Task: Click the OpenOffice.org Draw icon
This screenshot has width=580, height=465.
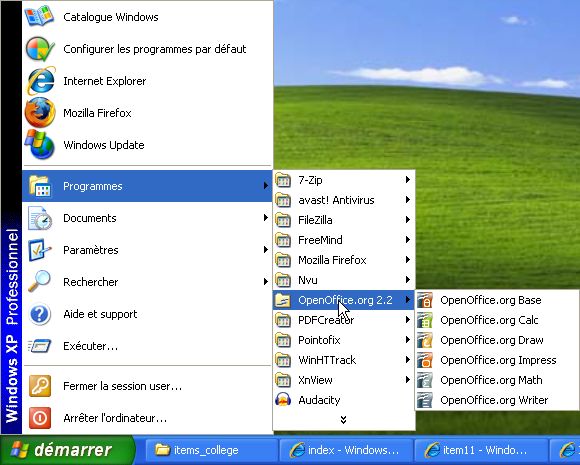Action: point(425,340)
